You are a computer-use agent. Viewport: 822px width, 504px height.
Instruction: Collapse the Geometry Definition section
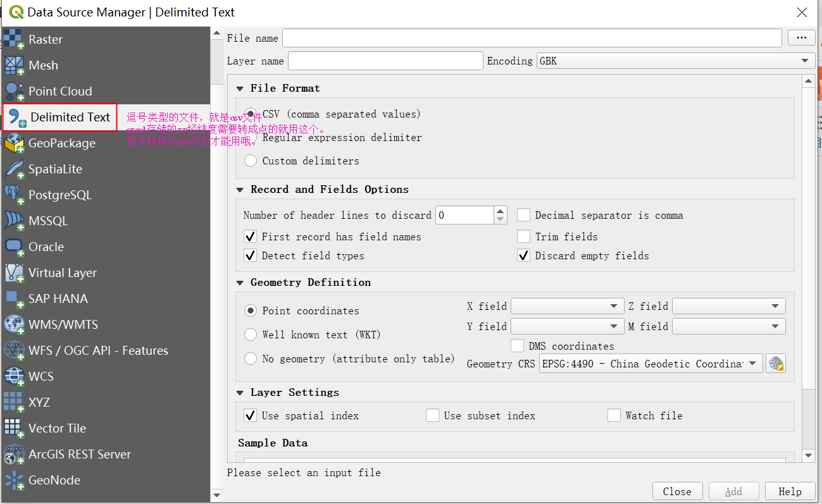(x=240, y=283)
